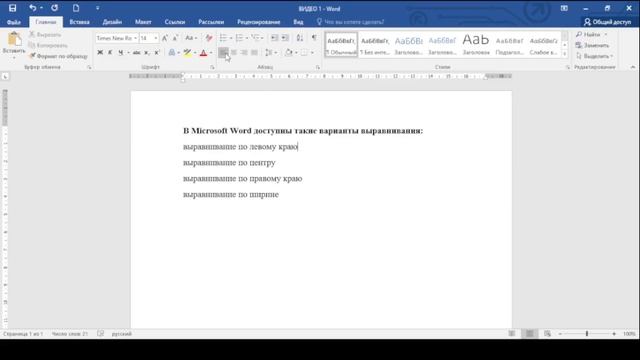The image size is (640, 360).
Task: Click the 'Что вы хотите сделать' search field
Action: tap(354, 22)
